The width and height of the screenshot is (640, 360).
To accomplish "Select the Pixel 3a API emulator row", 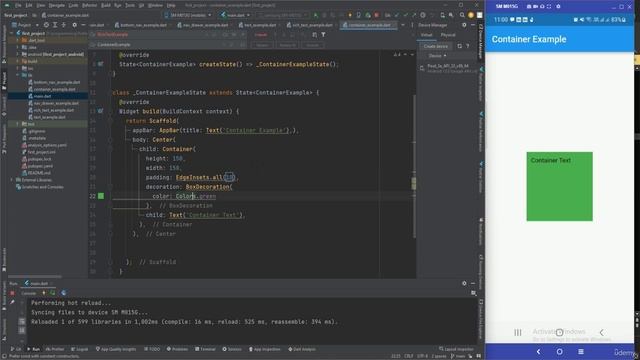I will click(448, 68).
